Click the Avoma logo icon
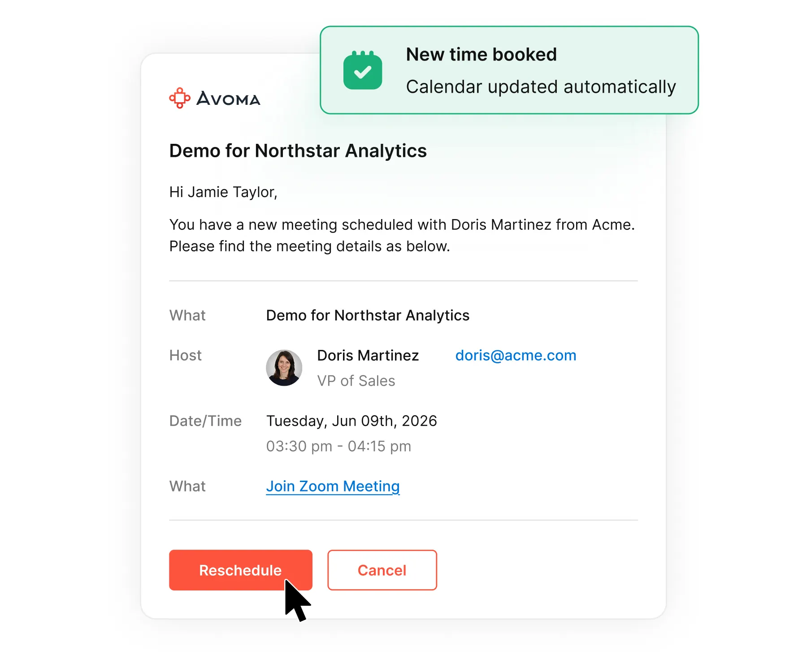 [x=180, y=98]
